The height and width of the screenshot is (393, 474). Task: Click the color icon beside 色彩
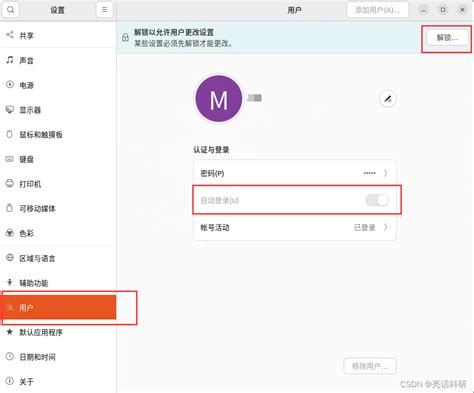click(10, 233)
